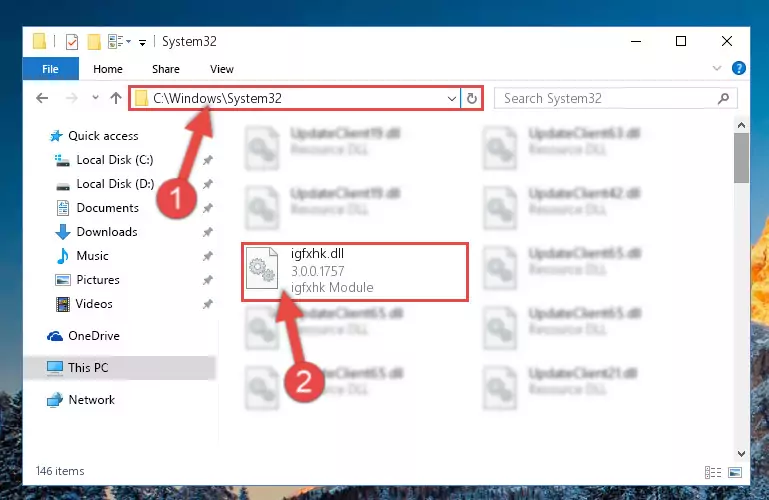
Task: Open the Pictures folder shortcut
Action: (x=98, y=280)
